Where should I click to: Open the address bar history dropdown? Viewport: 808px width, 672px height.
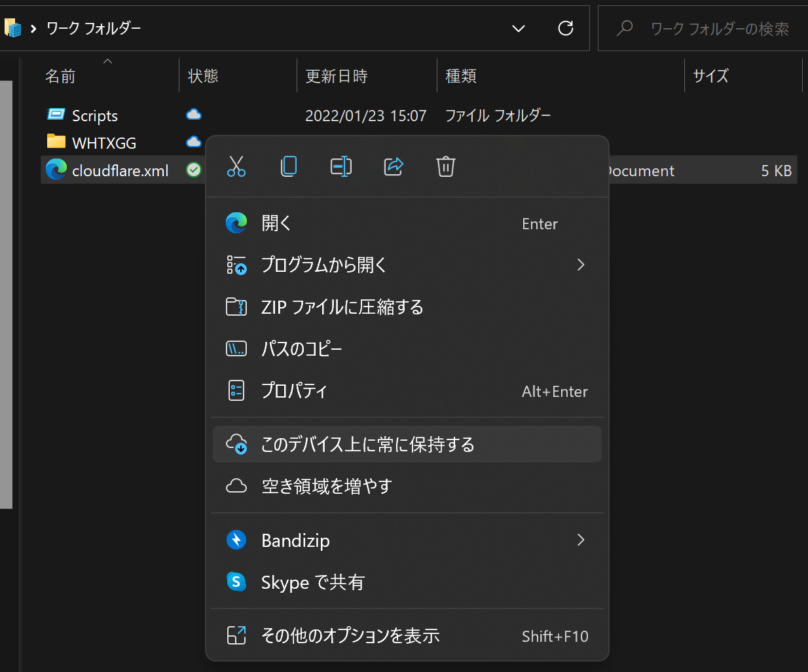(519, 28)
